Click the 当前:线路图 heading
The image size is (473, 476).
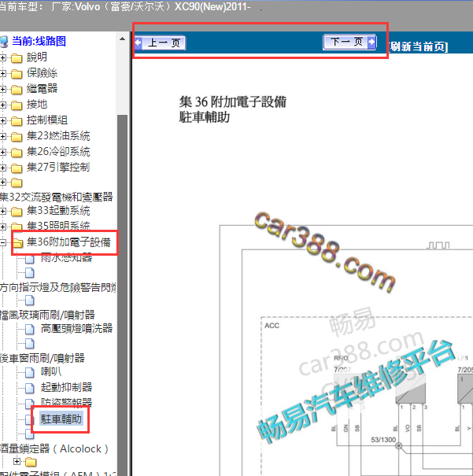pyautogui.click(x=39, y=41)
